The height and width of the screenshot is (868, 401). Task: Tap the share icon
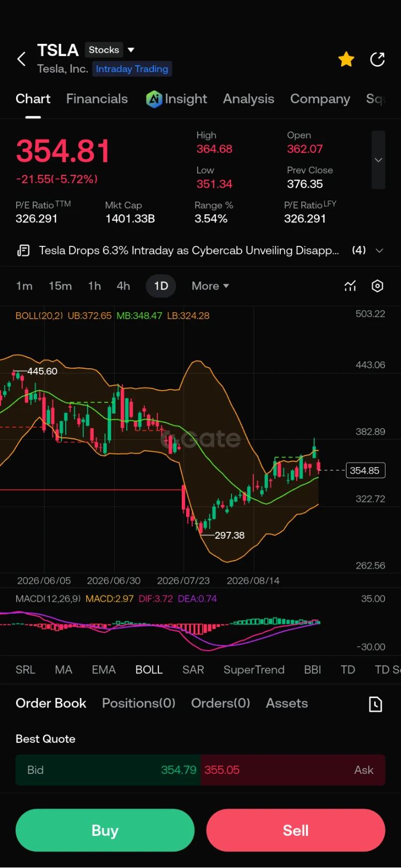pos(377,59)
